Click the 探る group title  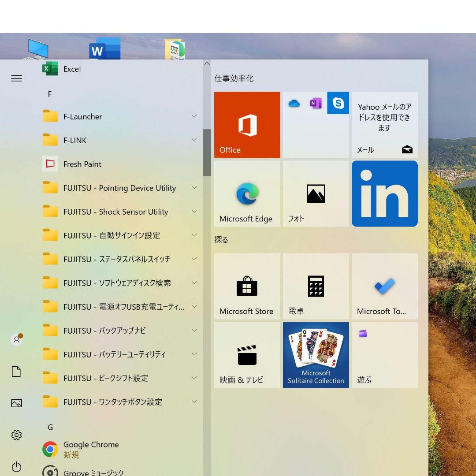pyautogui.click(x=221, y=240)
